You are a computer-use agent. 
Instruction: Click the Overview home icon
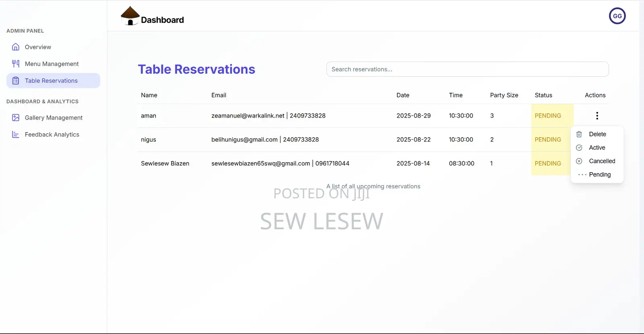tap(16, 47)
